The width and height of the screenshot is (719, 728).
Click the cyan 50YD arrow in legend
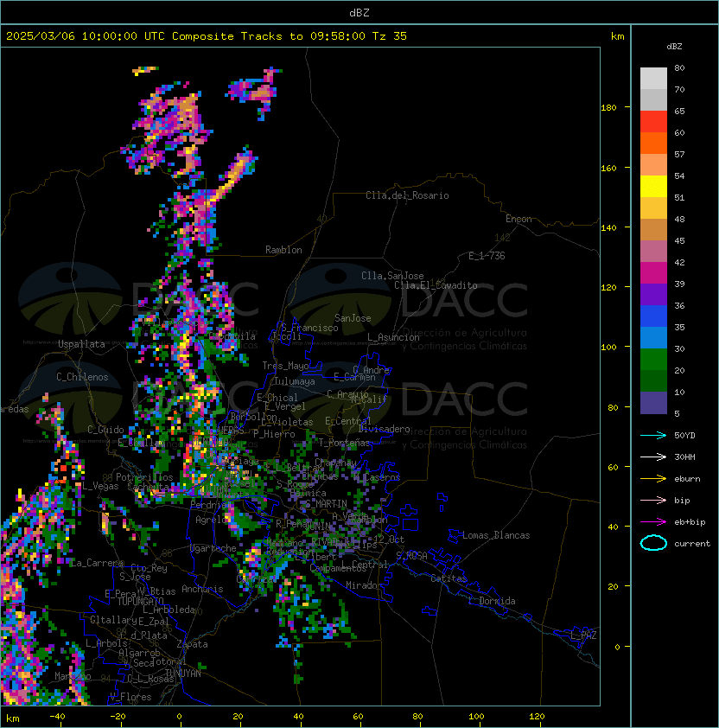click(653, 435)
